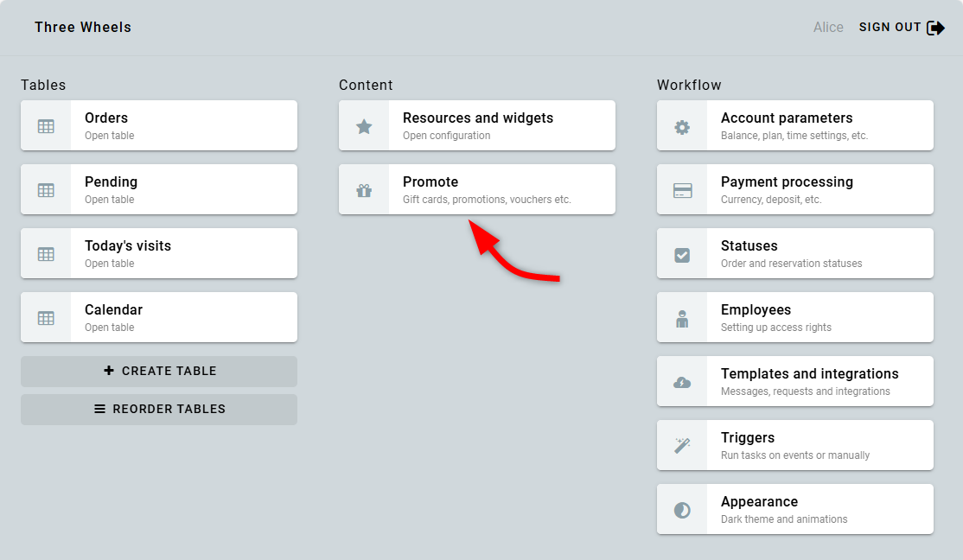The image size is (963, 560).
Task: Click the gear icon for Account parameters
Action: [682, 126]
